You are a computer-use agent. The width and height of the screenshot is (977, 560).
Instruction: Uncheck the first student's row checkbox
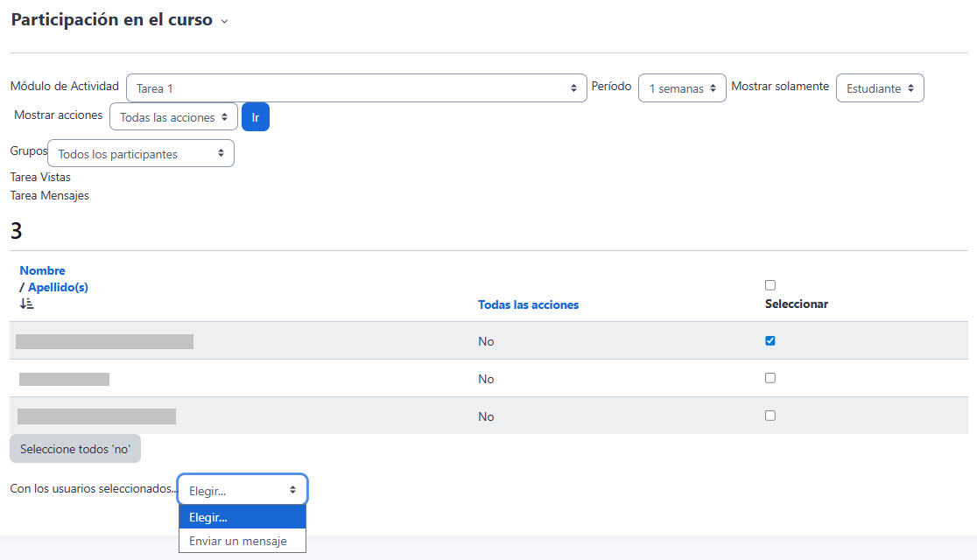pos(770,341)
